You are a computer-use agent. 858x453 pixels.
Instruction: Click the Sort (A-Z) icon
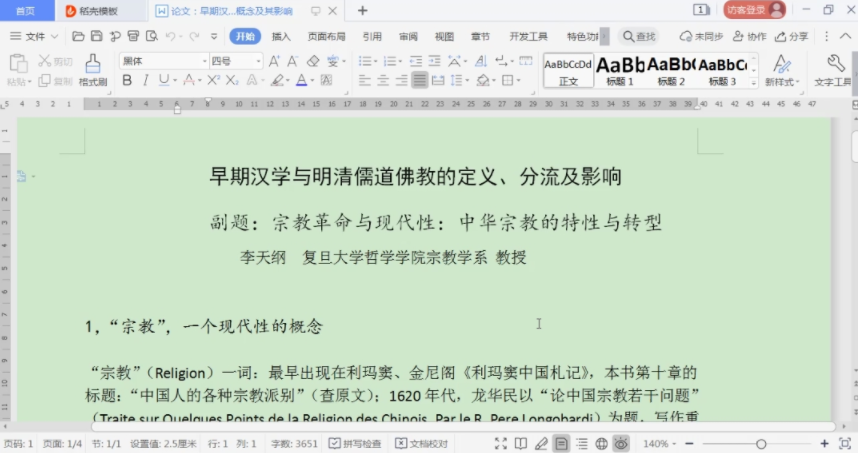(x=481, y=61)
